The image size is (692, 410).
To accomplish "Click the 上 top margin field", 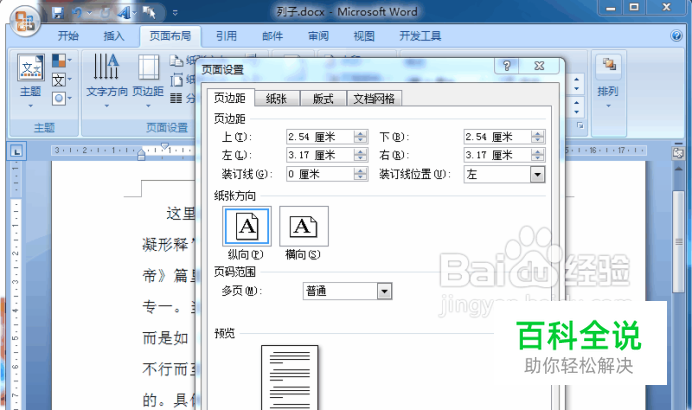I will tap(320, 137).
